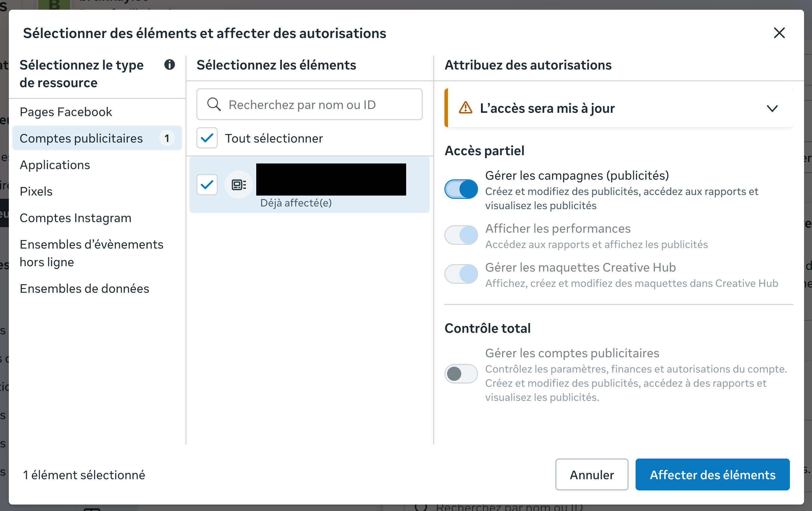This screenshot has height=511, width=812.
Task: Click the warning triangle icon
Action: 466,108
